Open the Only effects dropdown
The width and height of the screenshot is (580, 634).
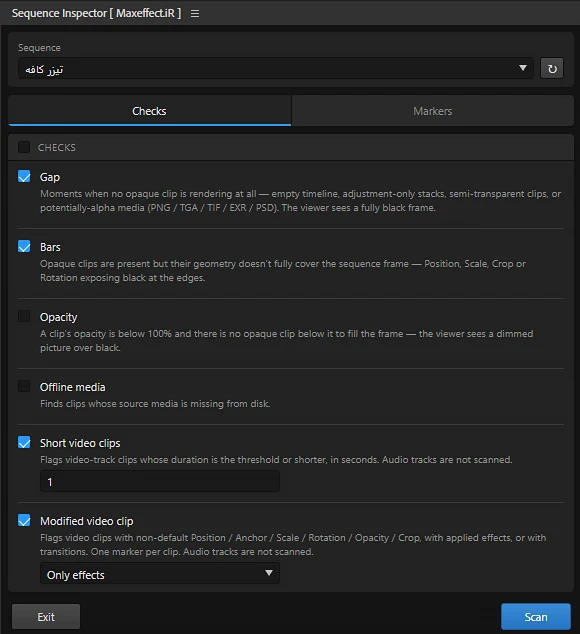click(x=160, y=574)
